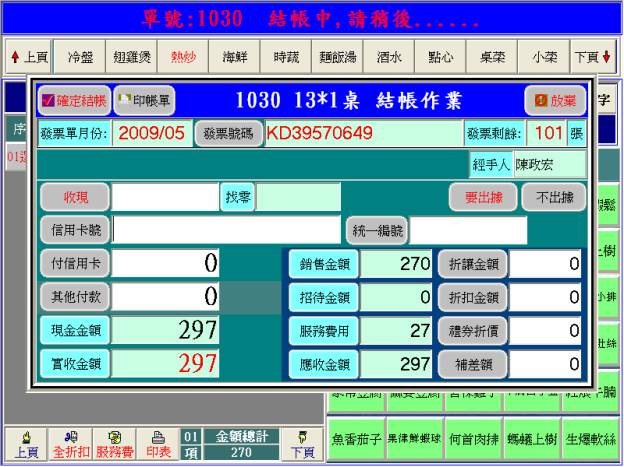Click the top 下頁 category page arrow

click(x=591, y=57)
